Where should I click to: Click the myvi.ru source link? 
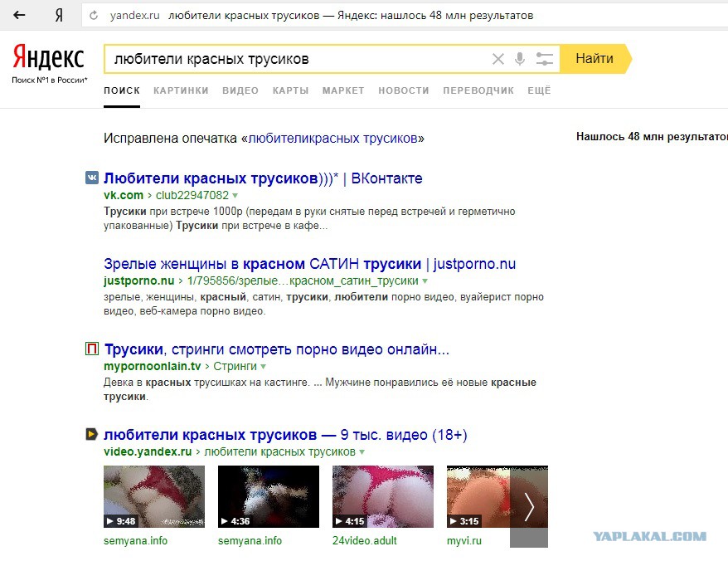point(463,541)
